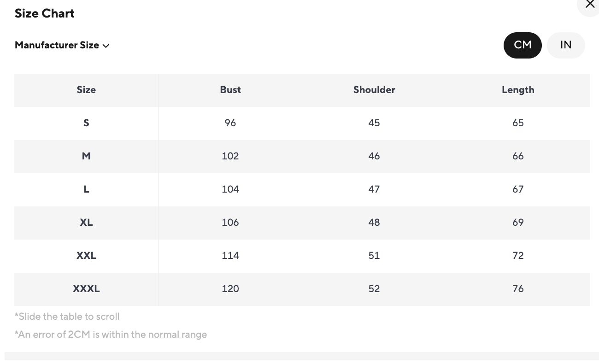Select the XXL size row label
Image resolution: width=599 pixels, height=364 pixels.
(86, 256)
